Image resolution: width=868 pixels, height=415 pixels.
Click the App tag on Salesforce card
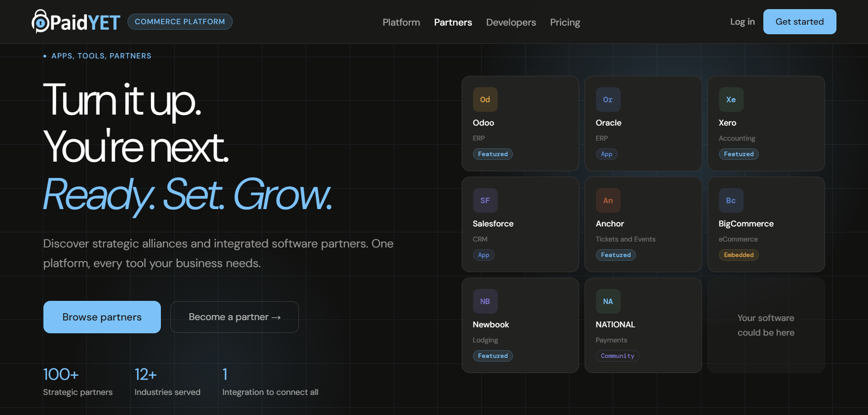(x=484, y=255)
